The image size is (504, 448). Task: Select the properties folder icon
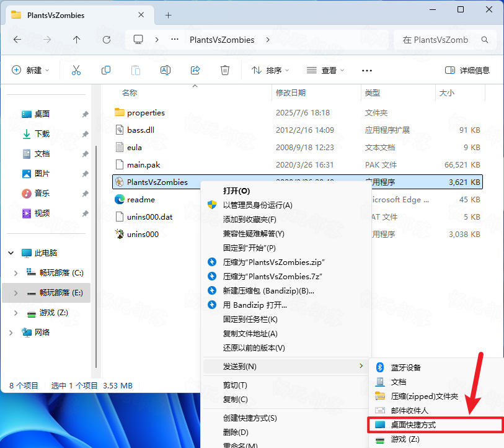click(119, 112)
